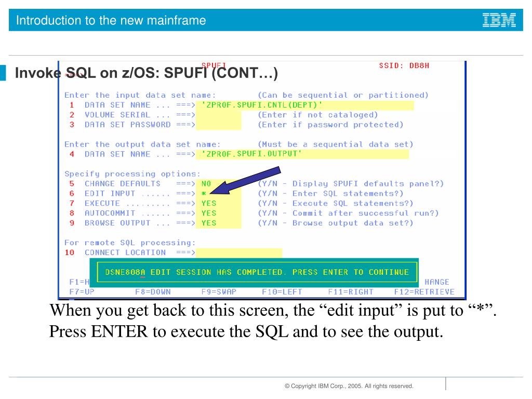Screen dimensions: 532x399
Task: Click the 'CHANGE DEFAULTS' option label
Action: tap(123, 184)
